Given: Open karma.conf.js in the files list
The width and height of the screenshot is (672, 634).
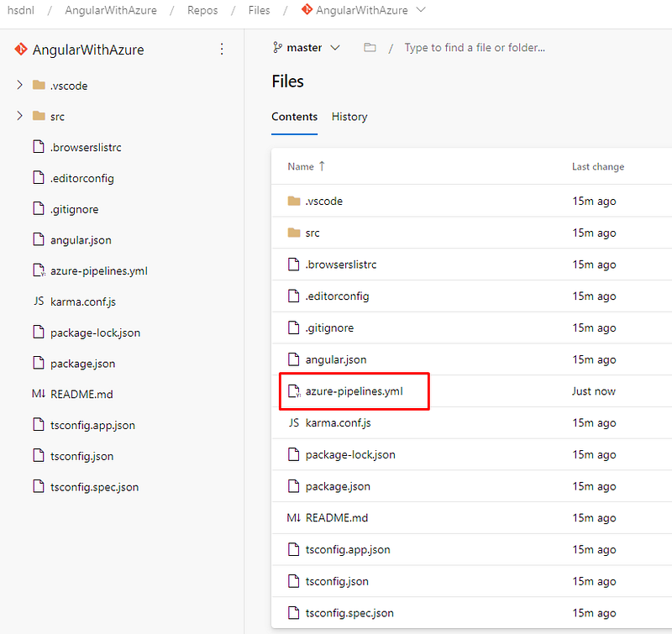Looking at the screenshot, I should tap(339, 423).
